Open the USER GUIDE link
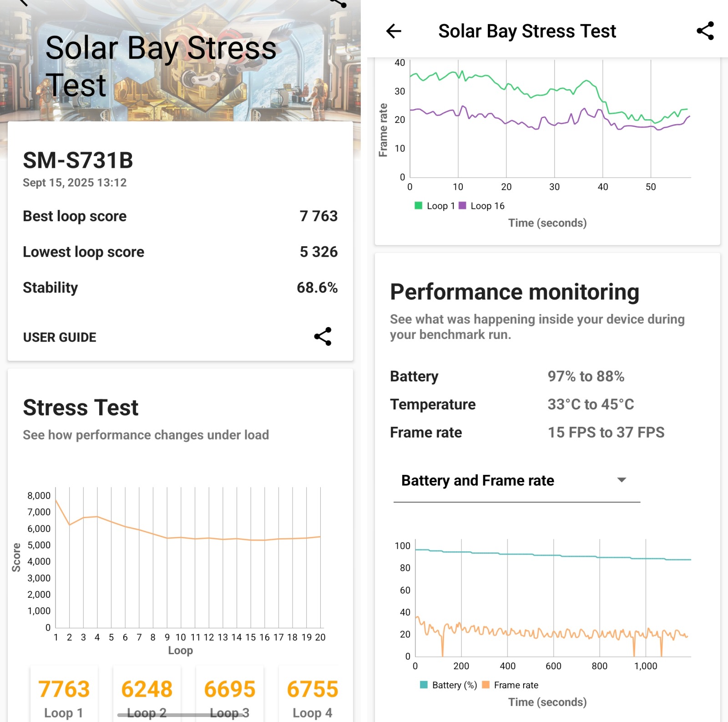Viewport: 728px width, 722px height. [60, 337]
